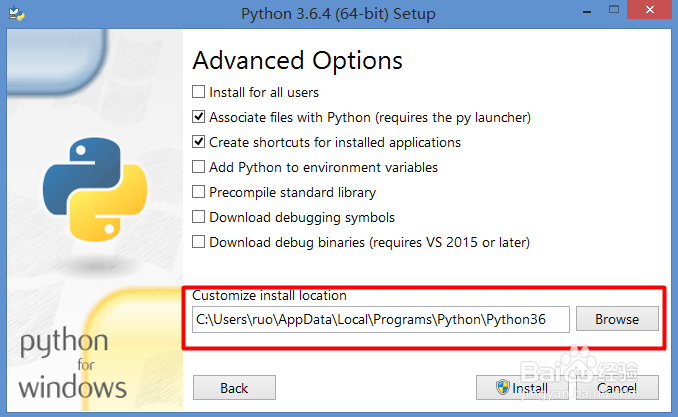This screenshot has width=678, height=417.
Task: Click the Python 3.6.4 Setup title text
Action: [x=339, y=13]
